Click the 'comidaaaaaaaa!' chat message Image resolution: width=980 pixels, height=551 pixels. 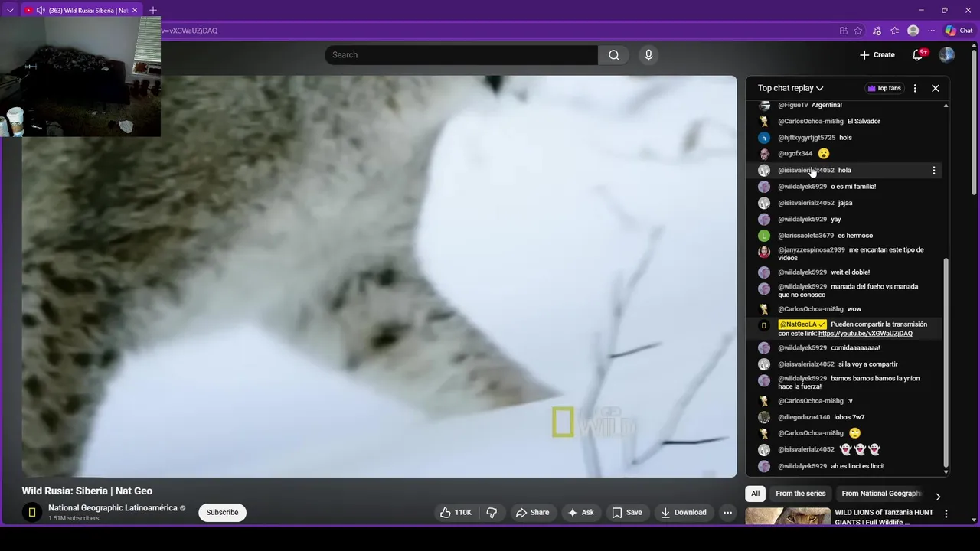click(855, 348)
